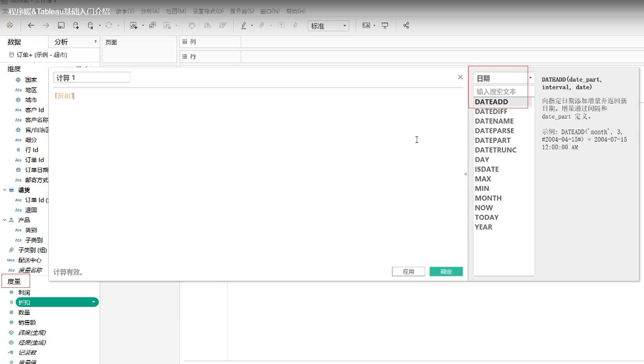Click the formula text [折扣] in editor
The width and height of the screenshot is (644, 364).
pos(64,96)
